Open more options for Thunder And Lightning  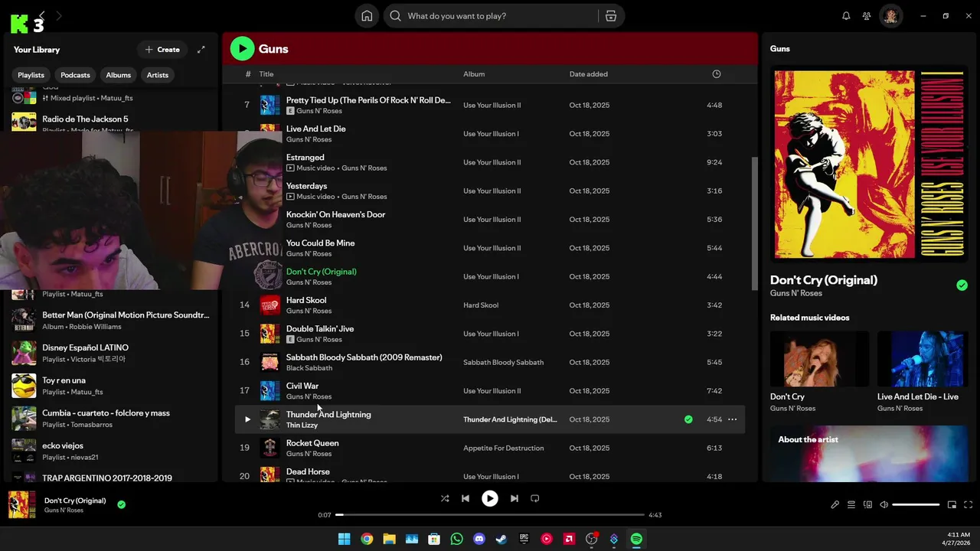click(x=732, y=419)
